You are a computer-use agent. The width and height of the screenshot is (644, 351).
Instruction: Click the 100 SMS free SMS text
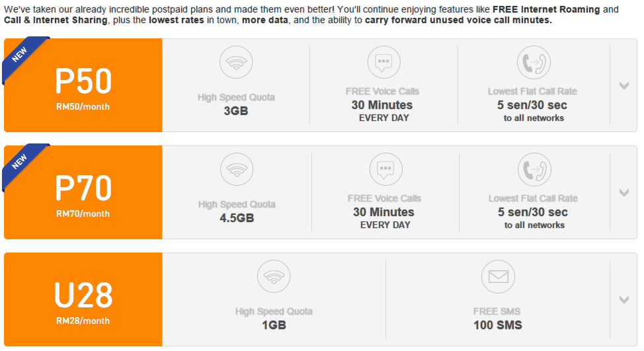coord(498,325)
